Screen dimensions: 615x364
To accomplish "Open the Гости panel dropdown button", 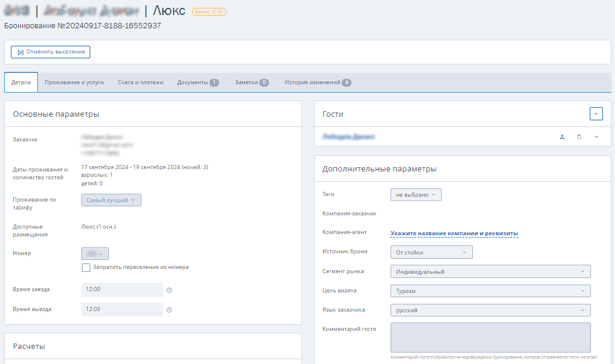I will [596, 114].
